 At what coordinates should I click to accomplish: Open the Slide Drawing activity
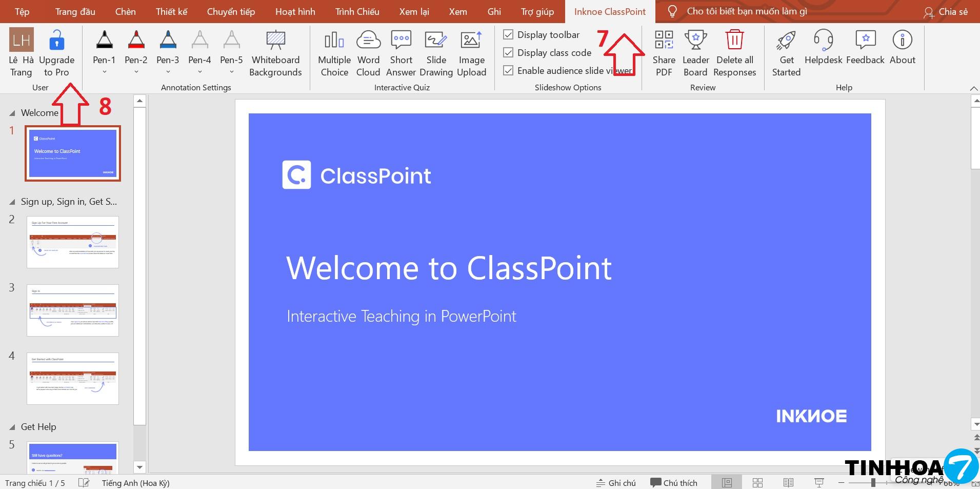coord(436,53)
